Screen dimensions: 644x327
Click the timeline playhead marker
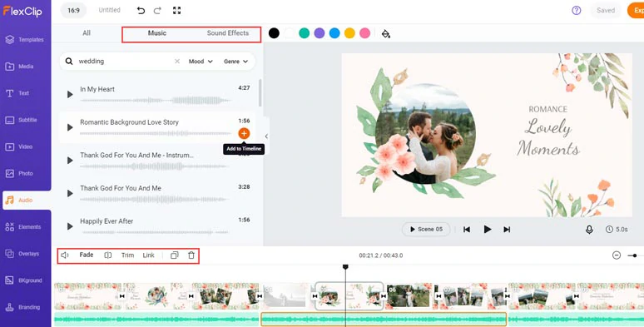(x=345, y=267)
